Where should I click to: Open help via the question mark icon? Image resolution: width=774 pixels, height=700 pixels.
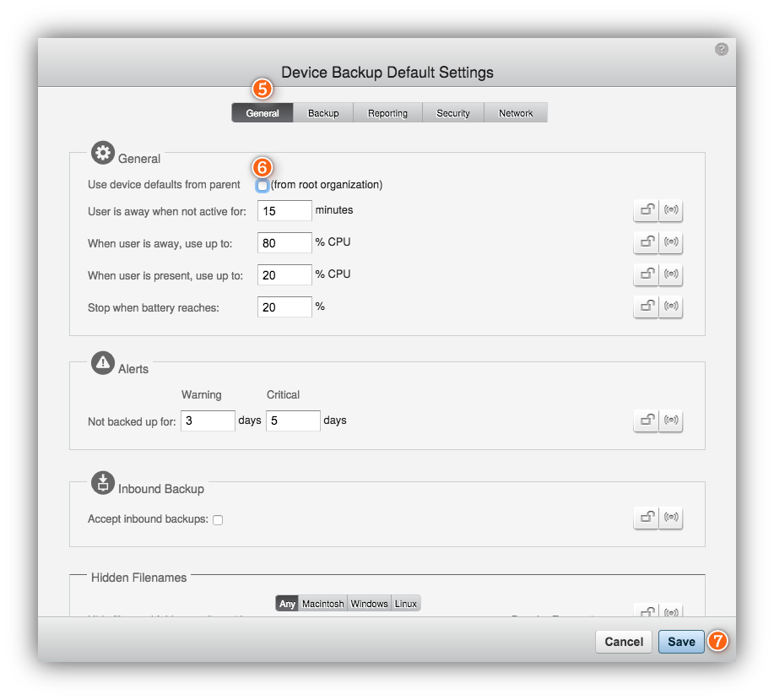point(721,49)
